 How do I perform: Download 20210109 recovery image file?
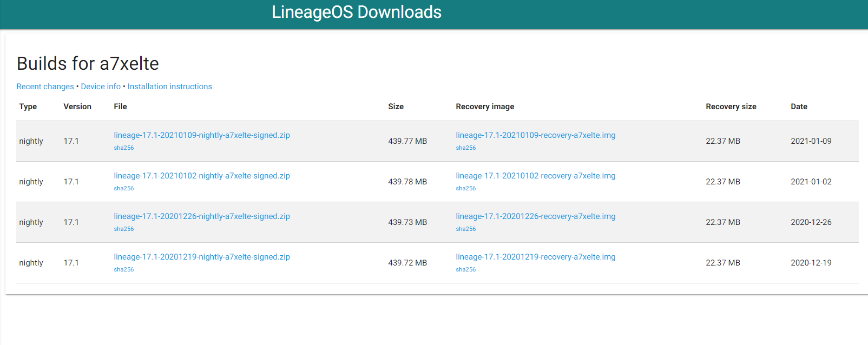click(x=535, y=135)
